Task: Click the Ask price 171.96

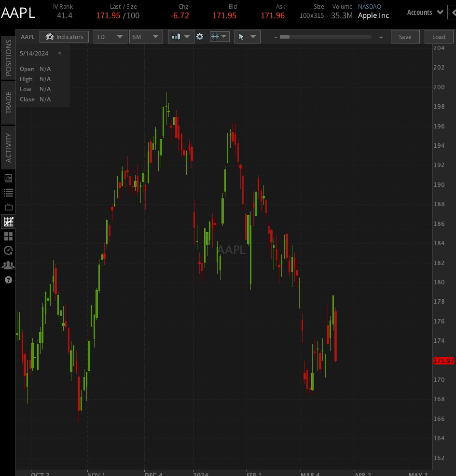Action: (273, 15)
